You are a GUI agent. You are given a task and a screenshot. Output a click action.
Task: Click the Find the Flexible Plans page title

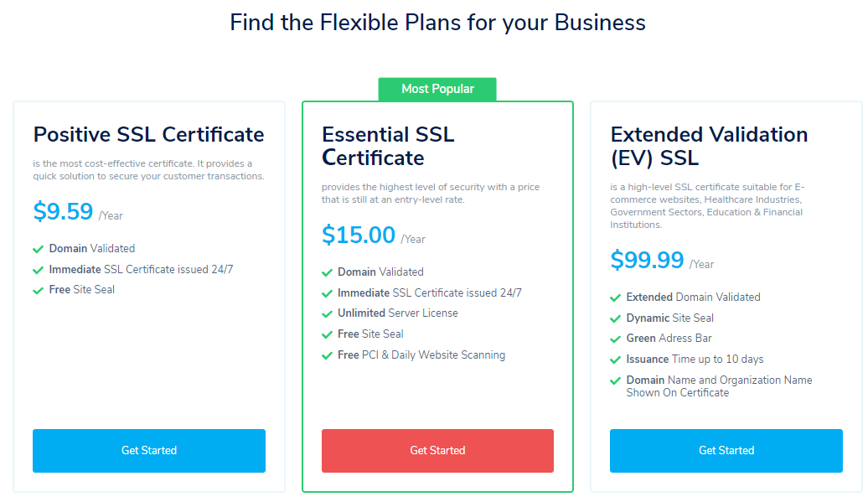click(437, 23)
